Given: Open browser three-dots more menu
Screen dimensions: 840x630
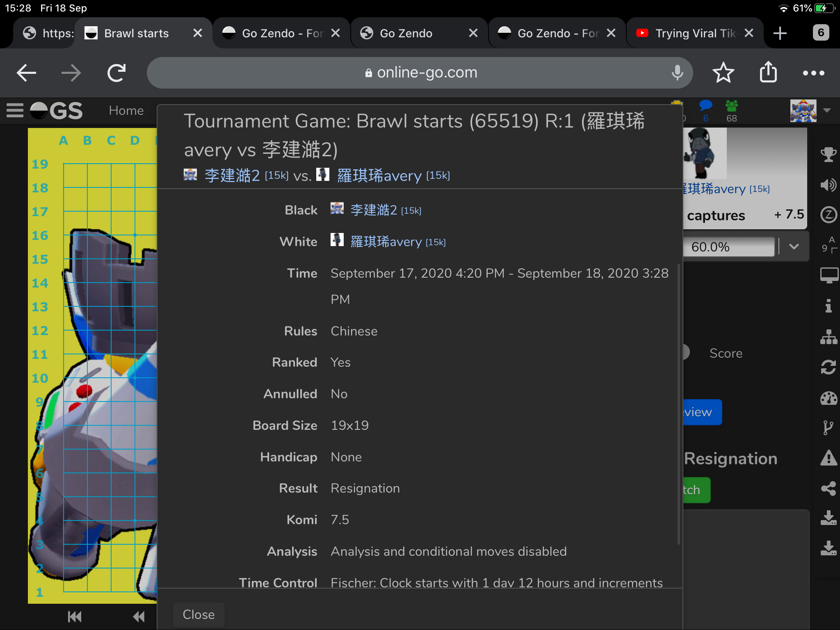Looking at the screenshot, I should coord(813,73).
